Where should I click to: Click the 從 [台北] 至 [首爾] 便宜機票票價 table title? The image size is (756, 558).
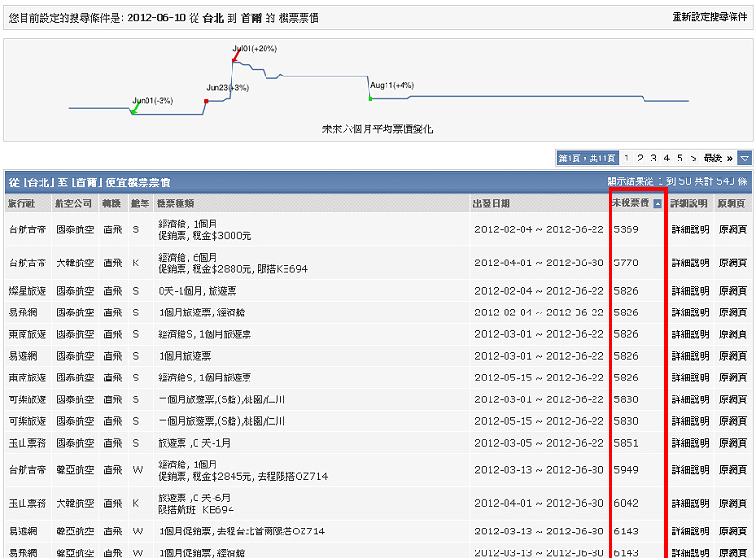tap(90, 182)
